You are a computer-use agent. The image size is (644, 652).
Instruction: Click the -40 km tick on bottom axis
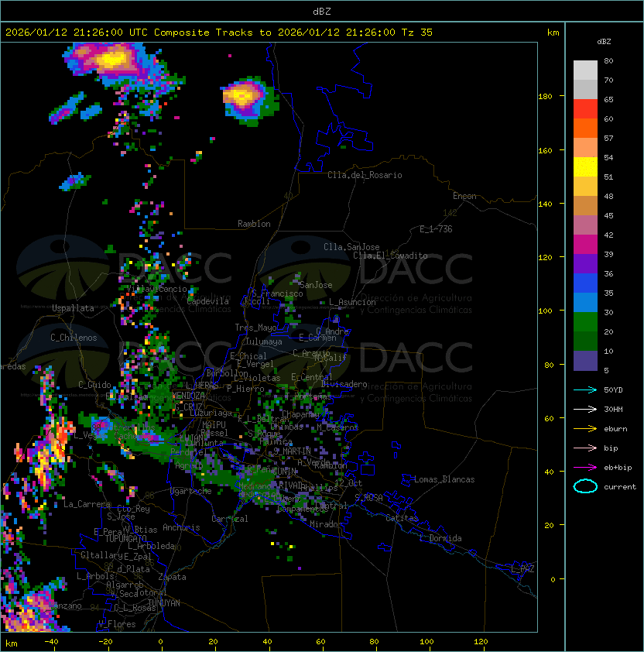click(51, 642)
